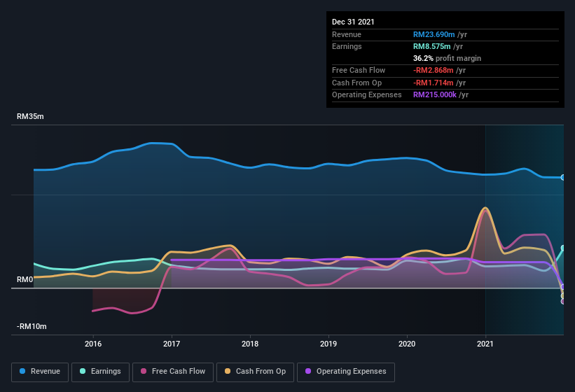Click the blue dot in Revenue legend
The width and height of the screenshot is (575, 392).
click(x=23, y=372)
